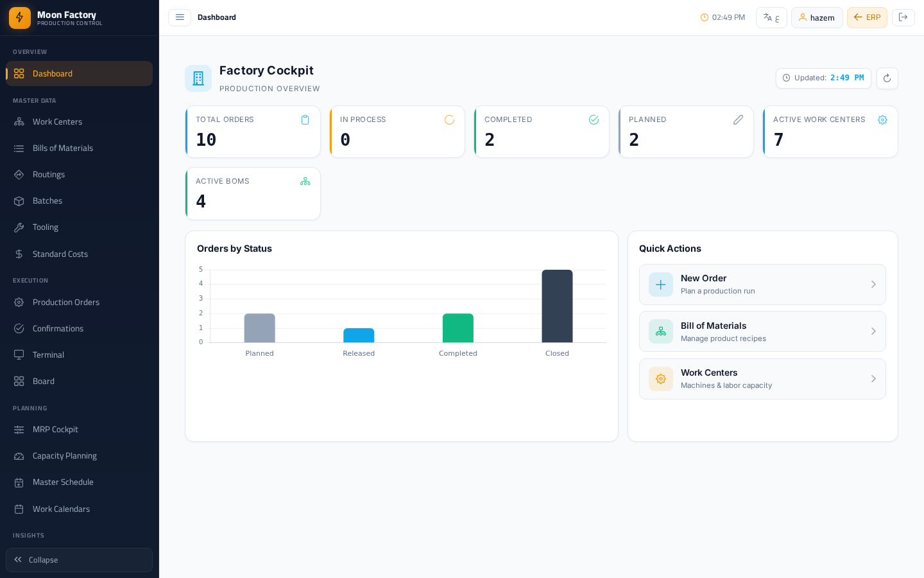Expand the Work Centers quick action chevron
Viewport: 924px width, 578px height.
click(873, 379)
